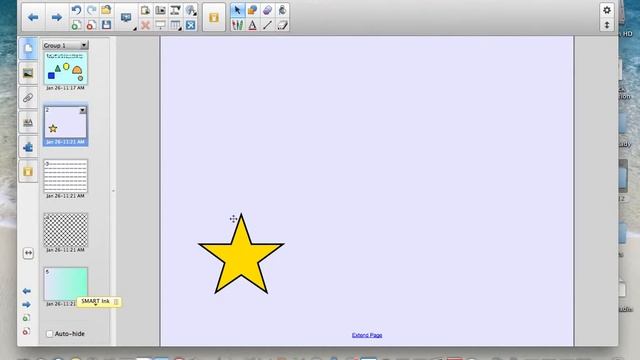This screenshot has height=360, width=640.
Task: Select the Eraser tool
Action: [x=267, y=10]
